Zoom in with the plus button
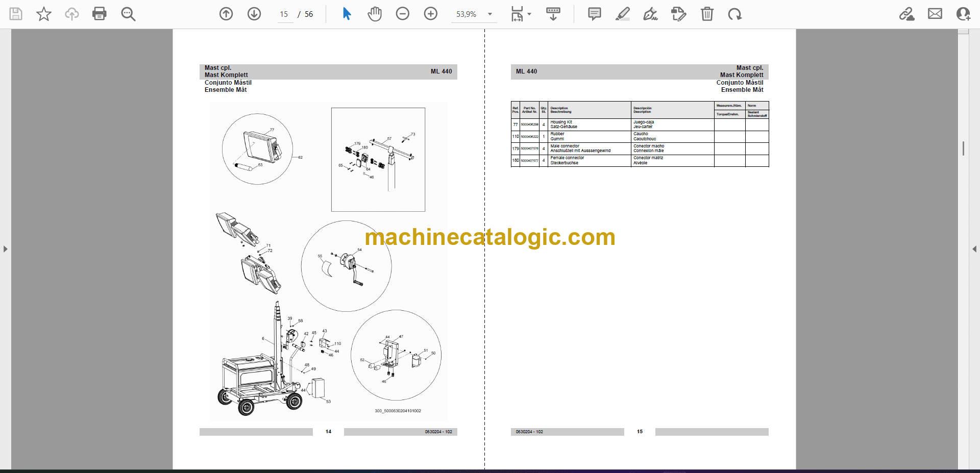The width and height of the screenshot is (980, 473). point(431,14)
